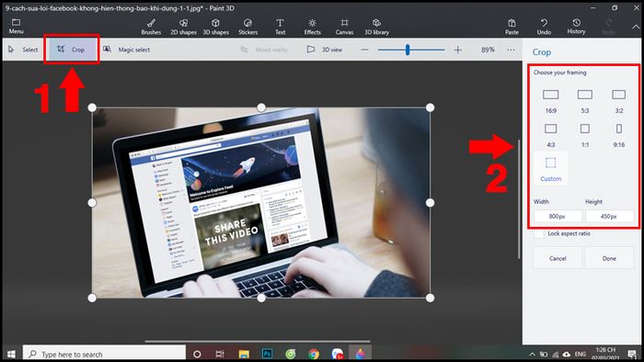Open the 3D shapes panel
The height and width of the screenshot is (362, 644).
(x=215, y=27)
